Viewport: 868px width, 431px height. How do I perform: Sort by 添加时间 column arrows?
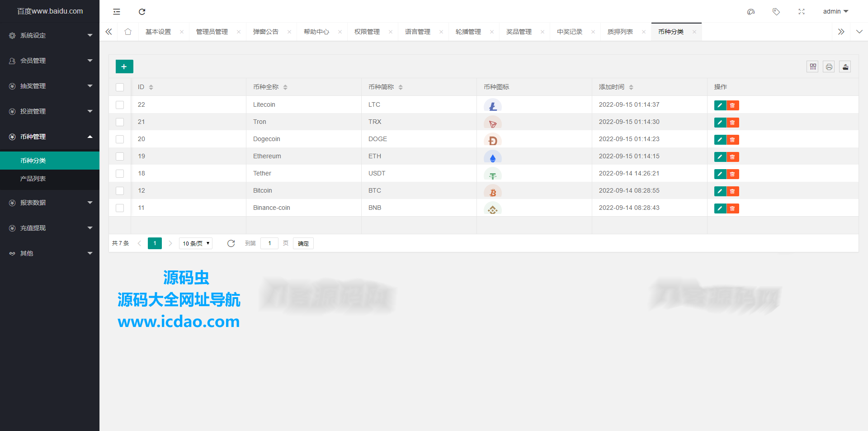tap(631, 87)
